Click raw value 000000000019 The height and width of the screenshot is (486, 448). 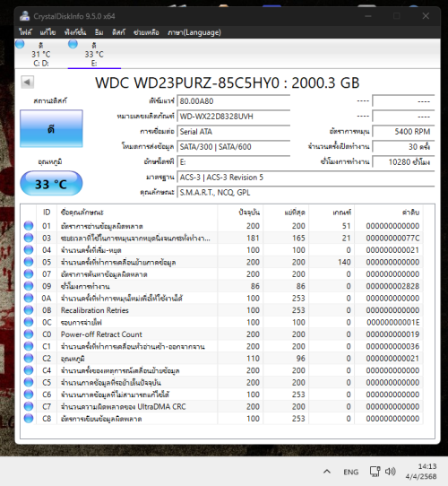[392, 334]
